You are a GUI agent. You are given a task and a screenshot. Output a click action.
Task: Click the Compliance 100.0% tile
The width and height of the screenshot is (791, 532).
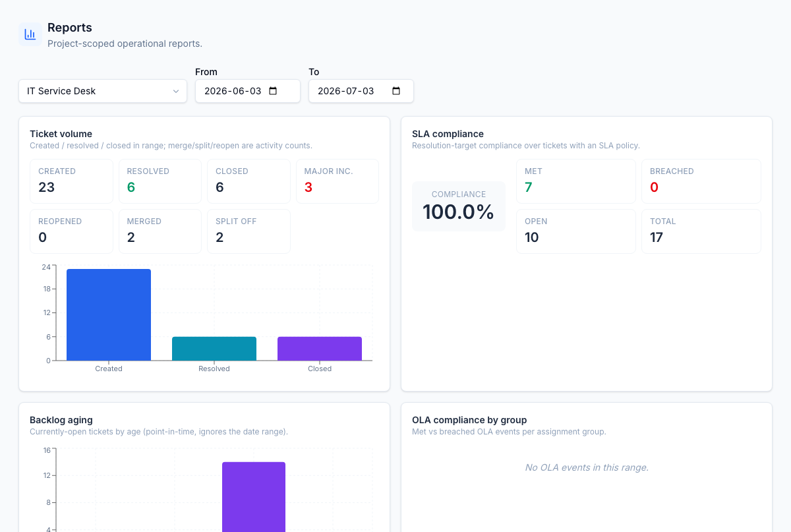tap(459, 206)
